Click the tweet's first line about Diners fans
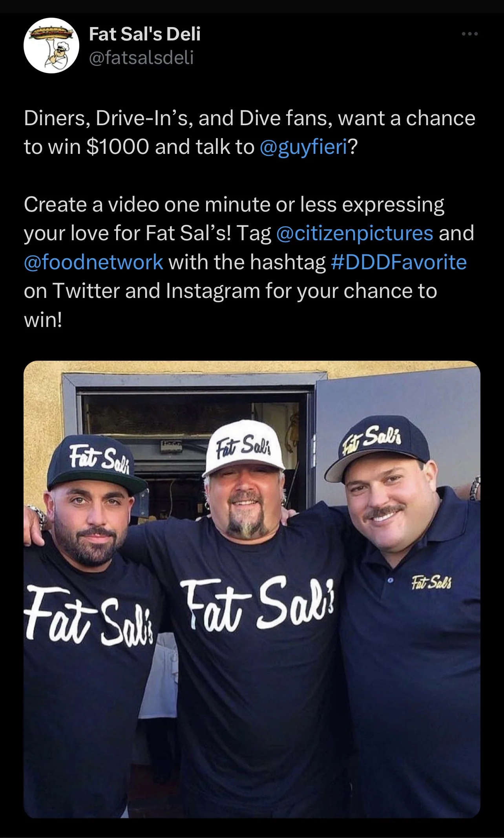The width and height of the screenshot is (504, 838). pos(250,118)
